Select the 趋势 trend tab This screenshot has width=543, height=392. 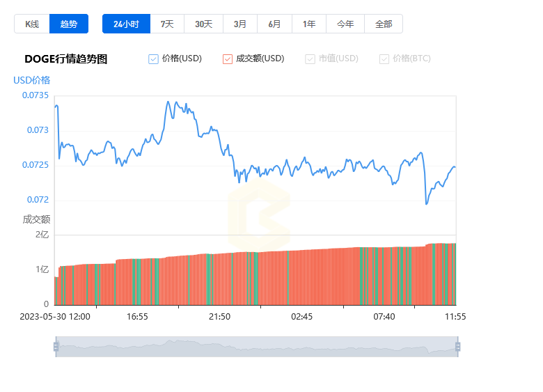tap(69, 24)
